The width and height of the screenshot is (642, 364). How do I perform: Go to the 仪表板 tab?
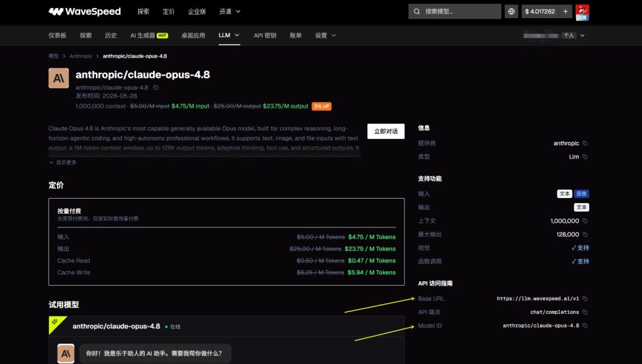click(57, 36)
